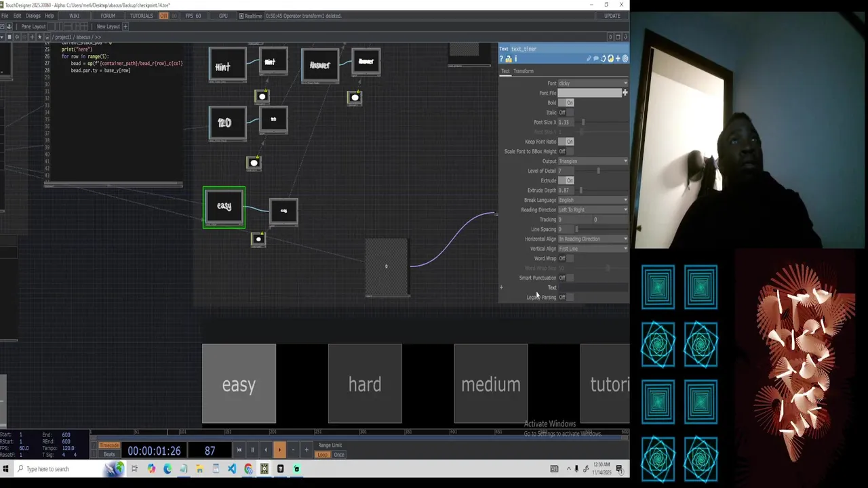Viewport: 868px width, 488px height.
Task: Click the New Layout button
Action: [108, 26]
